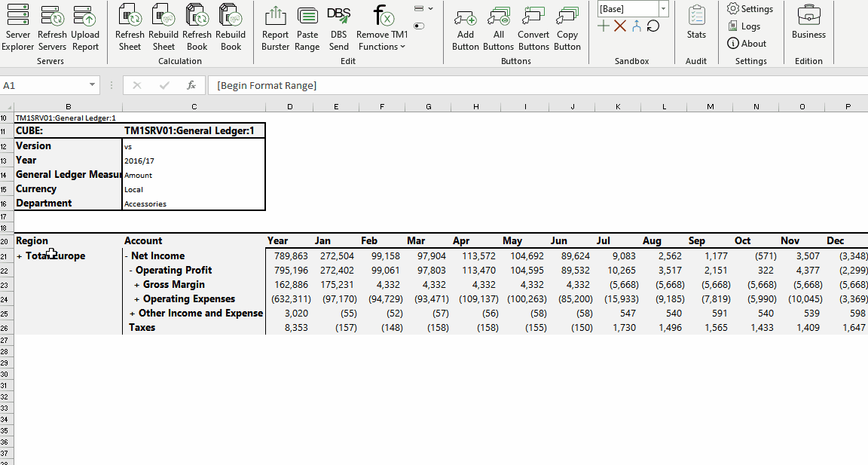Expand the Gross Margin account row
The height and width of the screenshot is (465, 868).
(x=136, y=285)
